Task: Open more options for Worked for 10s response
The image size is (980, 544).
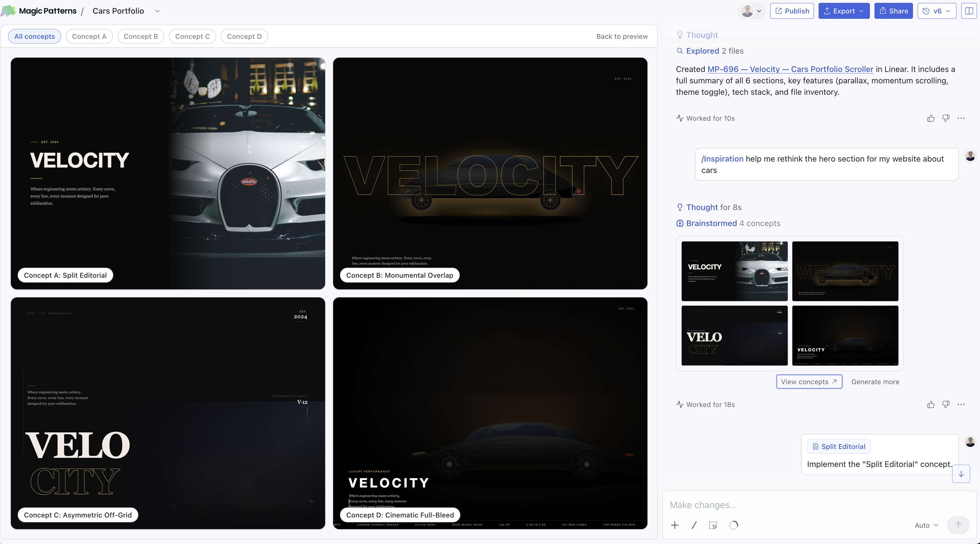Action: click(961, 118)
